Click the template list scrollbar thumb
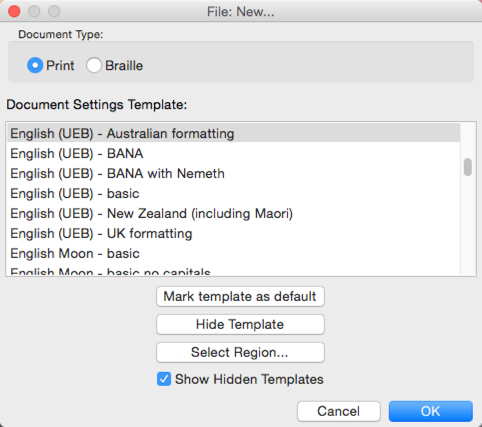Viewport: 482px width, 427px height. click(x=468, y=167)
